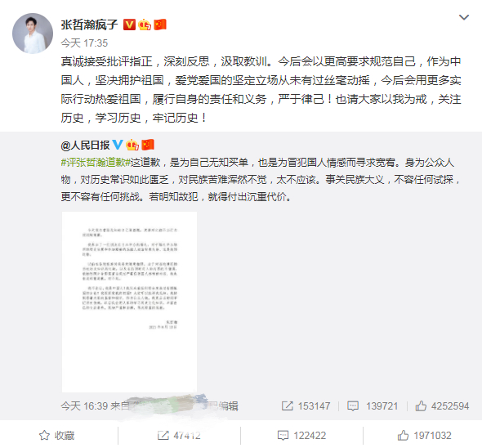Enlarge the apology letter image thumbnail
The width and height of the screenshot is (482, 448).
click(x=129, y=302)
